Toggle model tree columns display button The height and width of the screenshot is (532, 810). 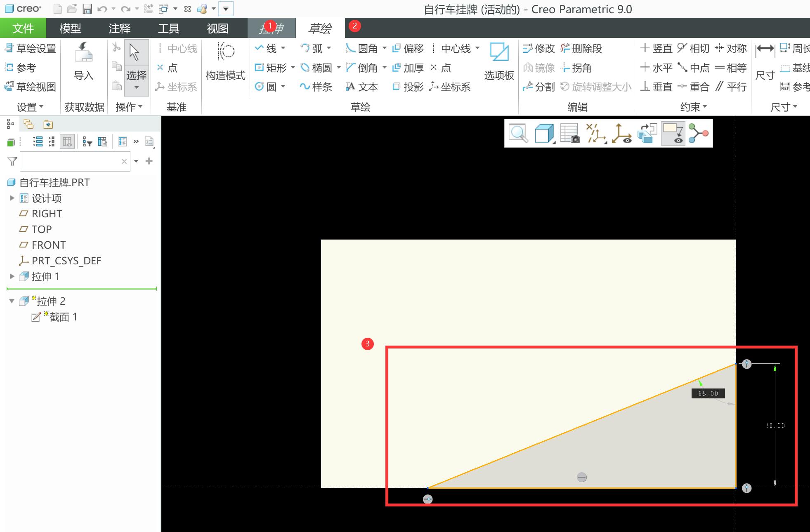pyautogui.click(x=67, y=142)
